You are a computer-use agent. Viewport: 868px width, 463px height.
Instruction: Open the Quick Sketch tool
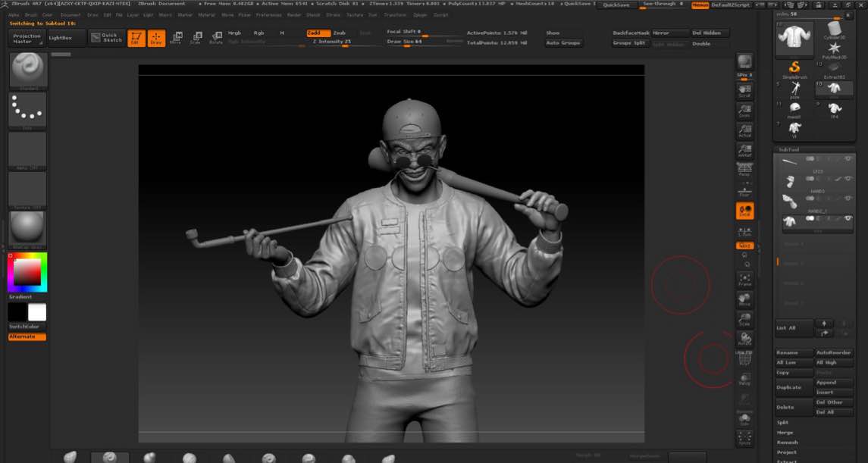(105, 37)
